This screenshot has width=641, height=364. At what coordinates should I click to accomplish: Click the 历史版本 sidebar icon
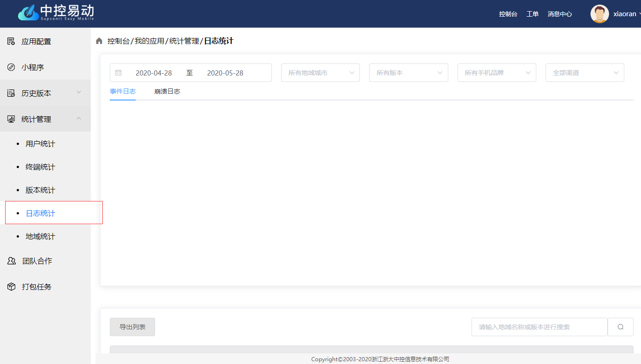11,93
